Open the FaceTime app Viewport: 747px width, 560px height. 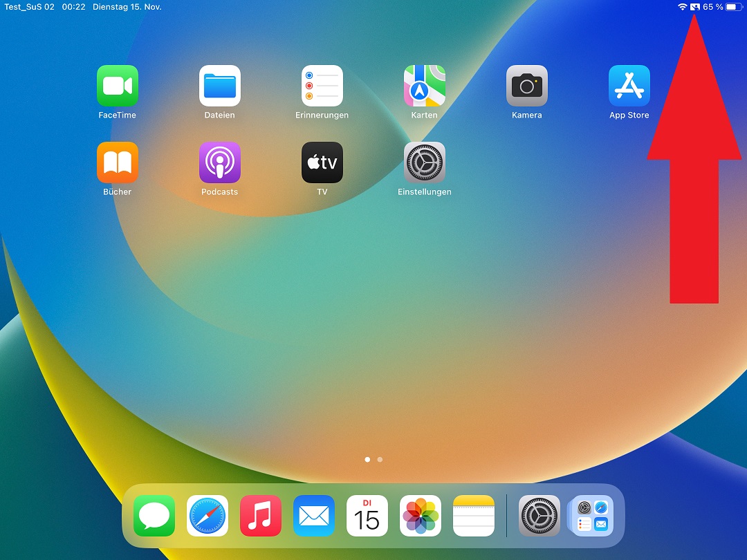pos(117,86)
